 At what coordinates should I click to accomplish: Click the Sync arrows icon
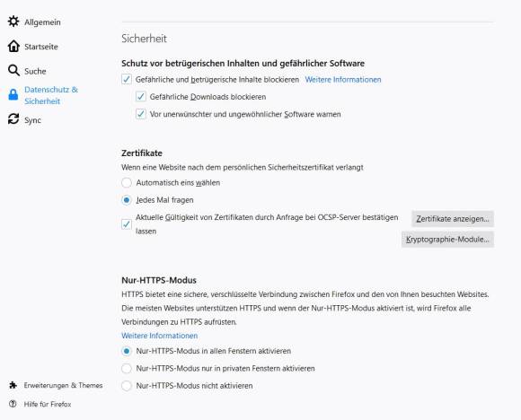tap(13, 118)
